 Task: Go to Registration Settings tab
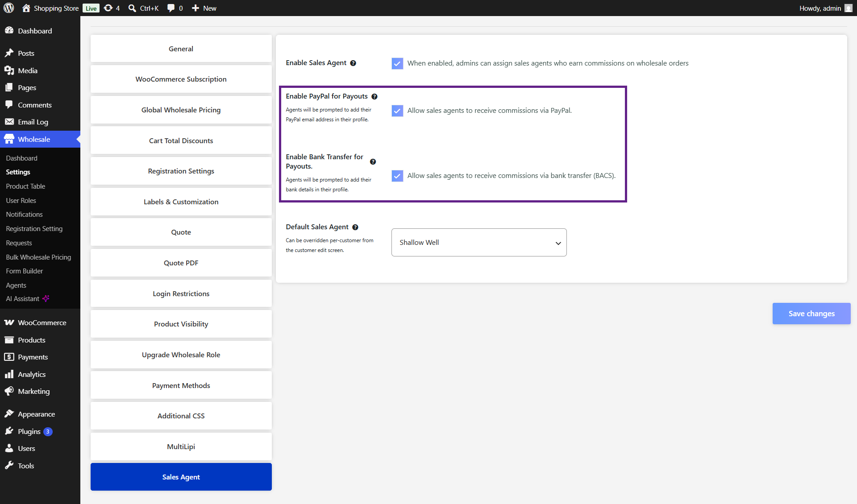(x=181, y=171)
